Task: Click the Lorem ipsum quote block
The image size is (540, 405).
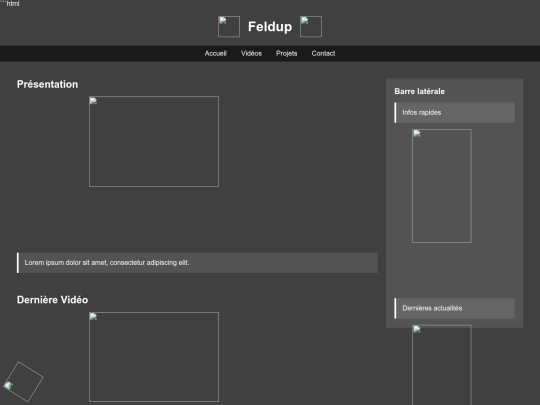Action: (x=197, y=263)
